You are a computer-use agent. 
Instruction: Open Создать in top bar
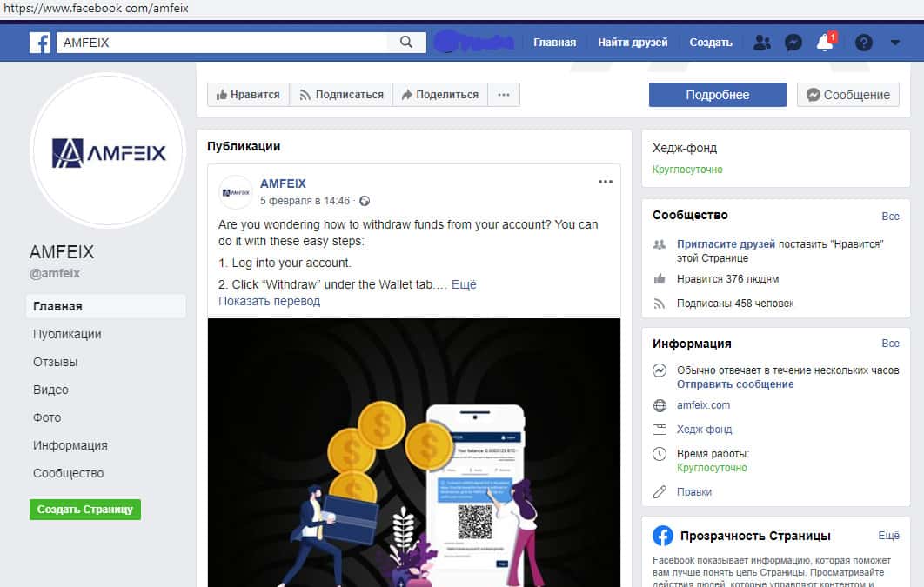[711, 43]
